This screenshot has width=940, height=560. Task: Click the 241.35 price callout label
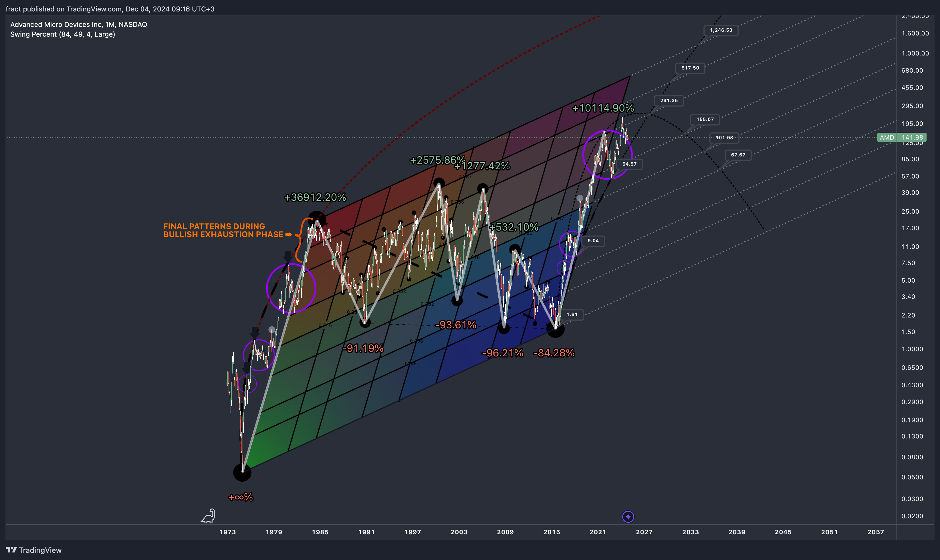coord(669,100)
